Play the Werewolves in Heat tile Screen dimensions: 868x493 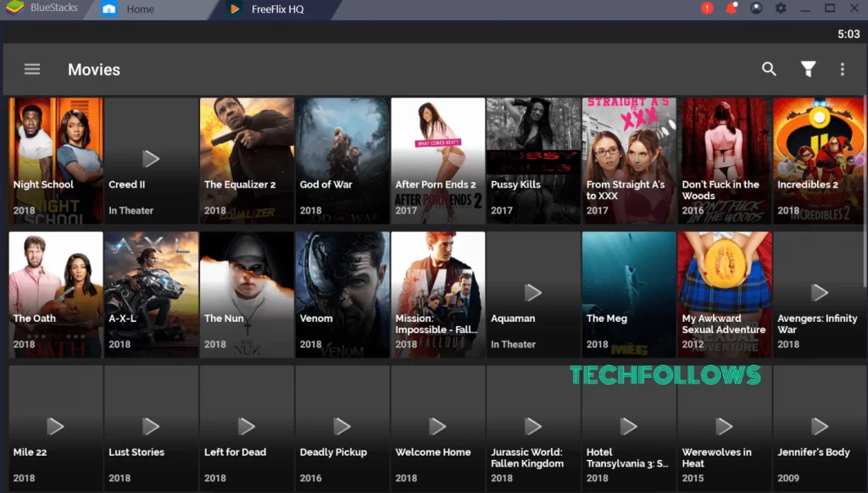pos(725,429)
